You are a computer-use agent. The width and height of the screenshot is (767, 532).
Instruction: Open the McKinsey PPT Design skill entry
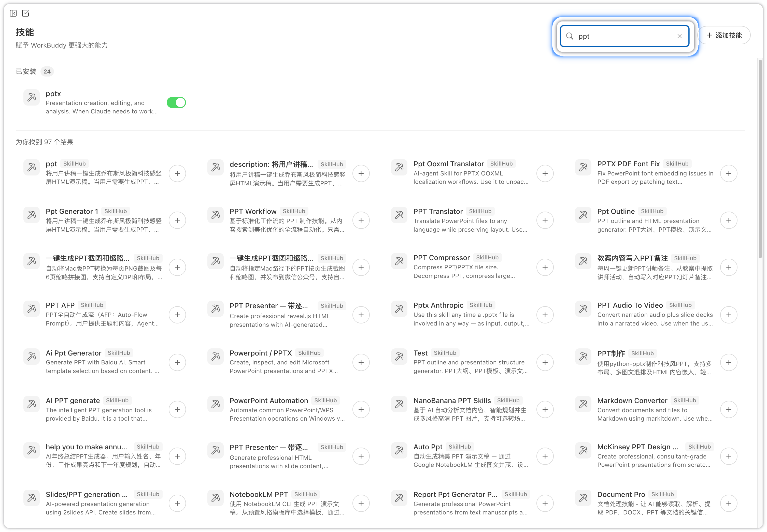(637, 447)
